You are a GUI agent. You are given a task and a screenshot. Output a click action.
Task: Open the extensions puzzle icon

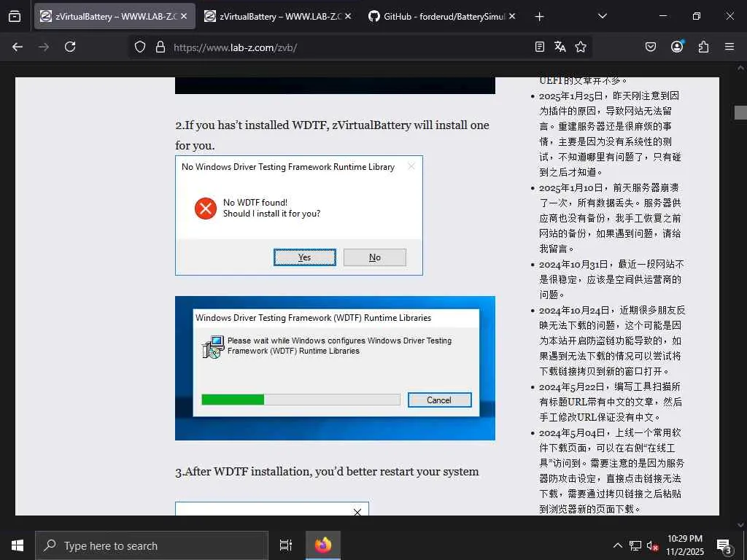coord(703,47)
